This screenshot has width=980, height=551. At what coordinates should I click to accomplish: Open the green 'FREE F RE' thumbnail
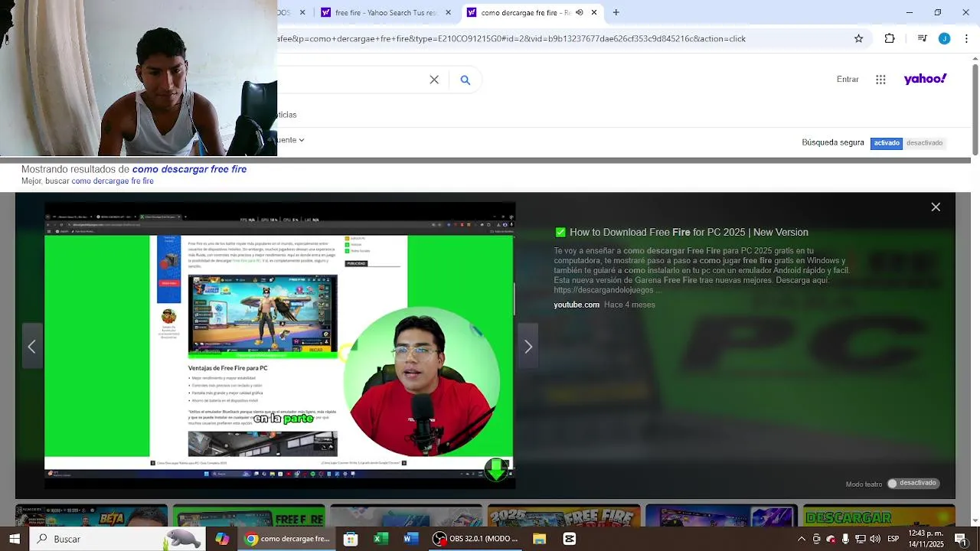tap(249, 515)
